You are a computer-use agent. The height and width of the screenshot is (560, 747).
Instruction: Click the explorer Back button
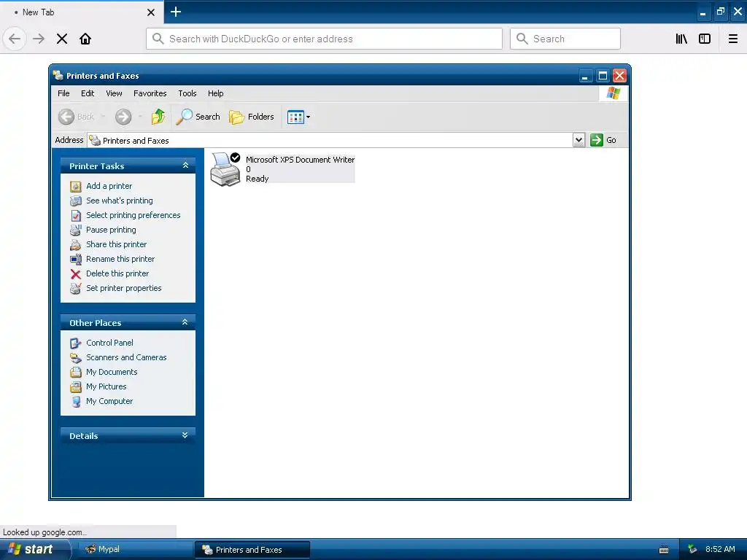pos(76,117)
